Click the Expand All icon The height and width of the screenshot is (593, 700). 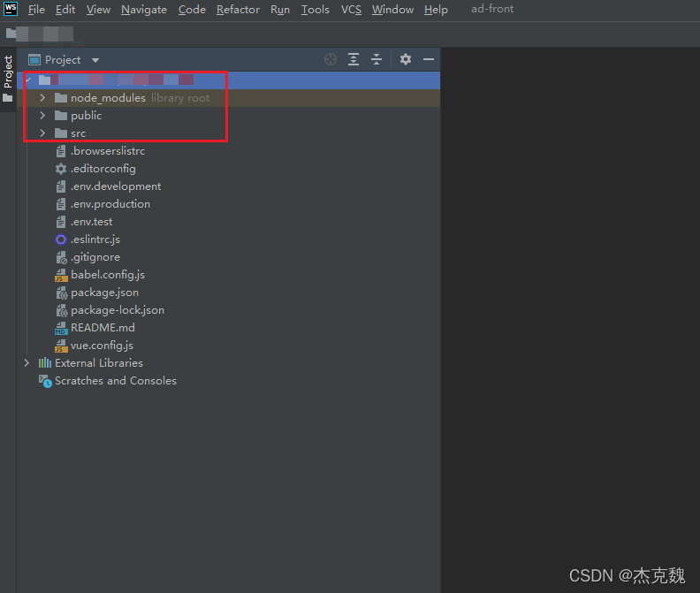click(354, 59)
